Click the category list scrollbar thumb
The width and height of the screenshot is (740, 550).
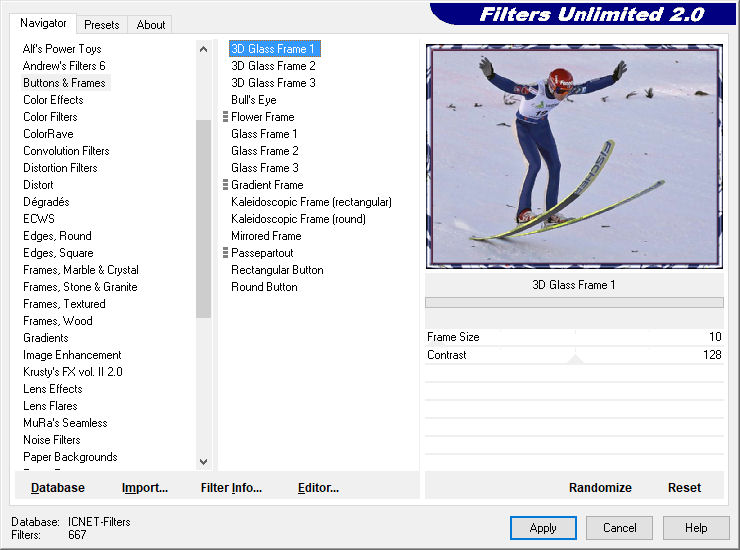203,219
